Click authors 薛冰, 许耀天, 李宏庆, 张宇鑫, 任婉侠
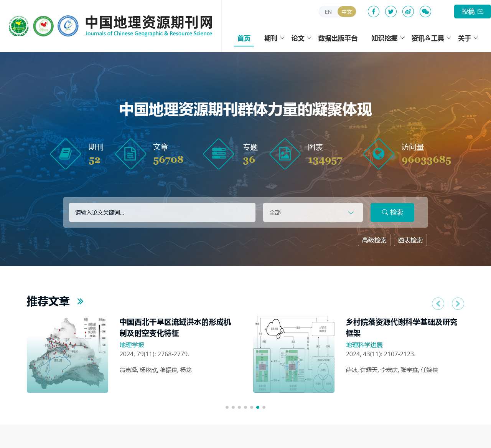 (x=392, y=370)
